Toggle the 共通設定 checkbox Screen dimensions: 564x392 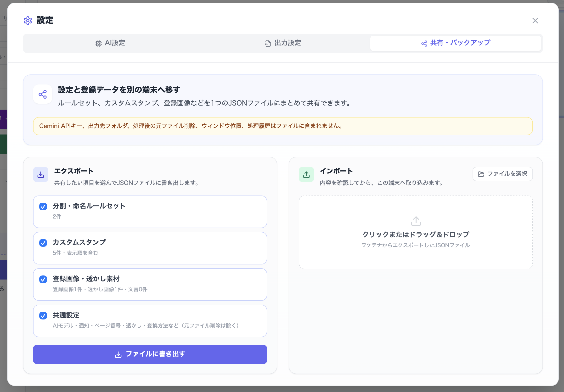[x=43, y=316]
